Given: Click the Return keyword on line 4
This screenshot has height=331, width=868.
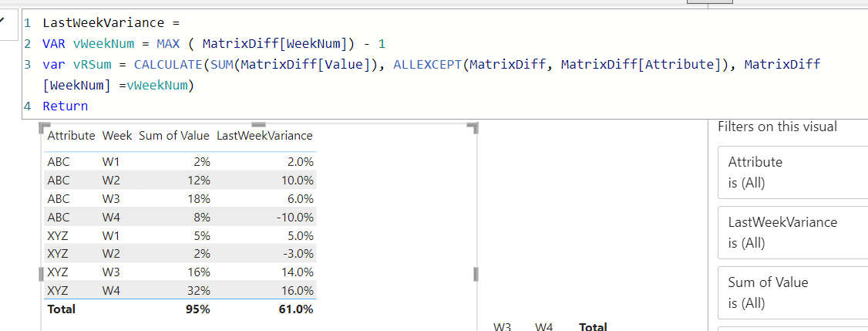Looking at the screenshot, I should click(66, 106).
